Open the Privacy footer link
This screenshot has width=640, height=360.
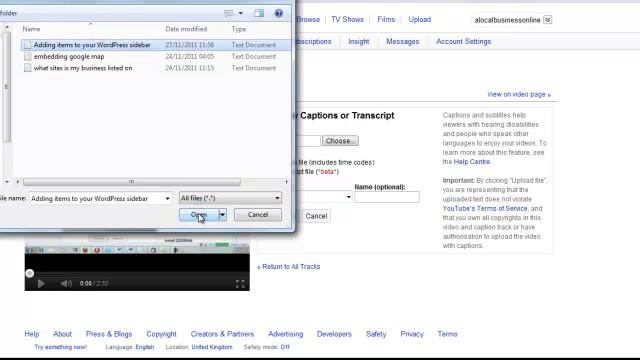412,334
